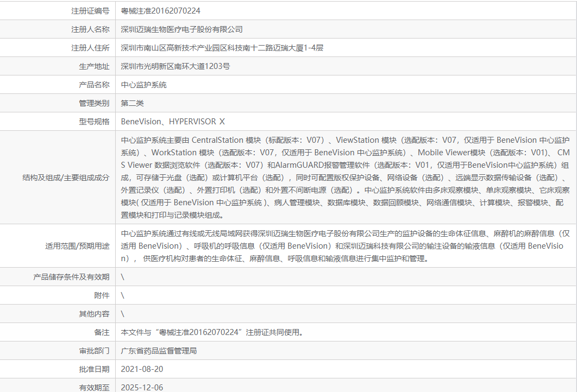Click the registrant address ending 迈瑞大厦1-4层
577x392 pixels.
[x=222, y=48]
